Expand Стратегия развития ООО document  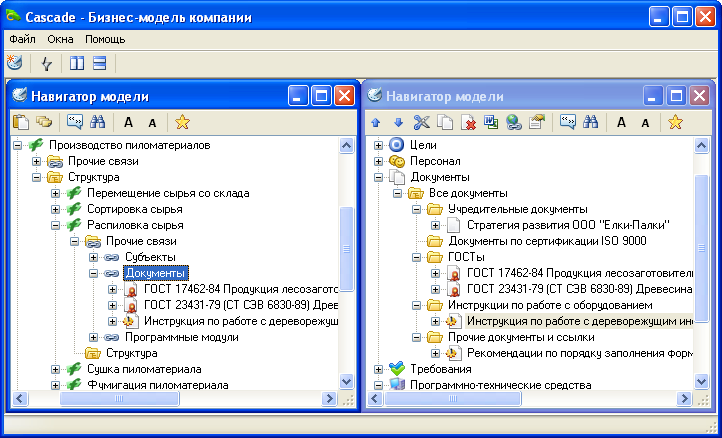pos(436,225)
